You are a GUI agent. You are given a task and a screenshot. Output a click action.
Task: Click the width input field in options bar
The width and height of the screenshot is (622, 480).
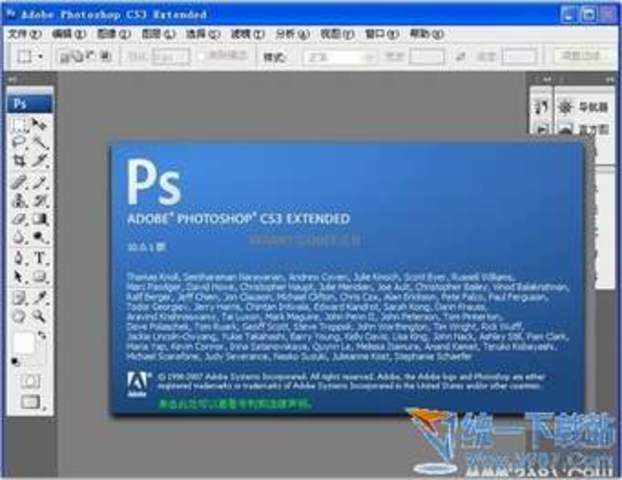tap(427, 56)
